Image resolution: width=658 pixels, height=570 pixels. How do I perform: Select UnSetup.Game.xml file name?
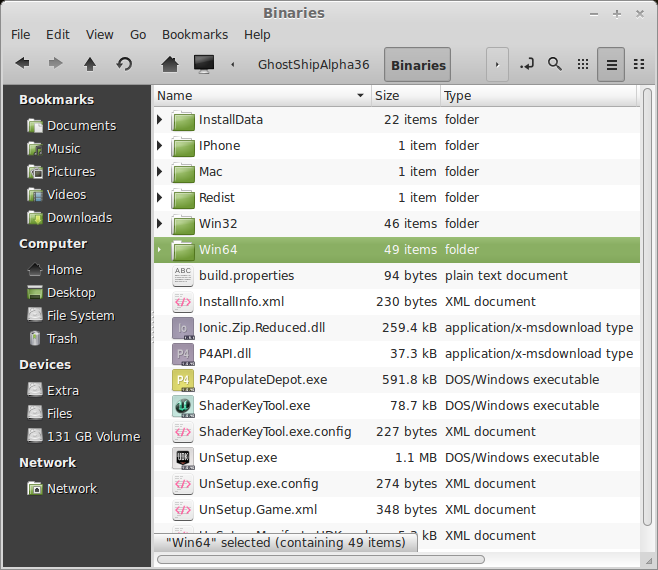coord(258,510)
